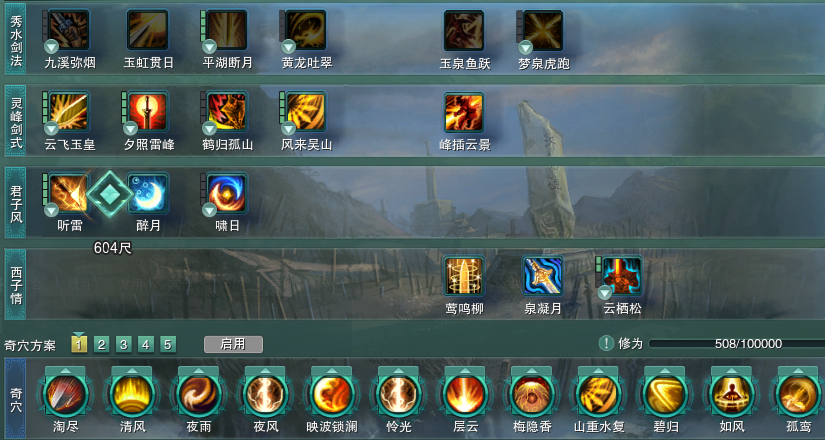The image size is (825, 440).
Task: Open the 淘尽 talent icon
Action: tap(66, 394)
